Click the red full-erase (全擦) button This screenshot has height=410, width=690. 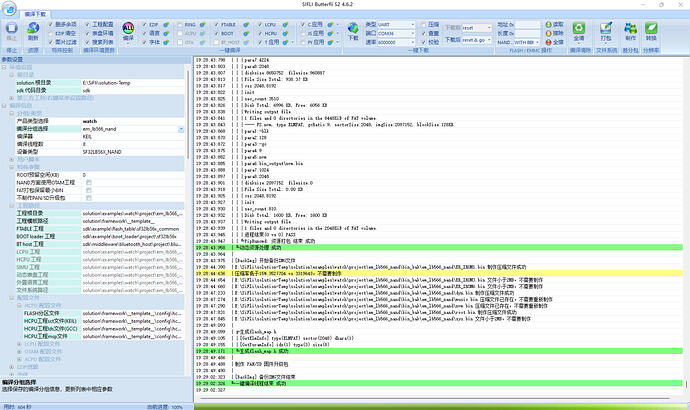[x=554, y=42]
